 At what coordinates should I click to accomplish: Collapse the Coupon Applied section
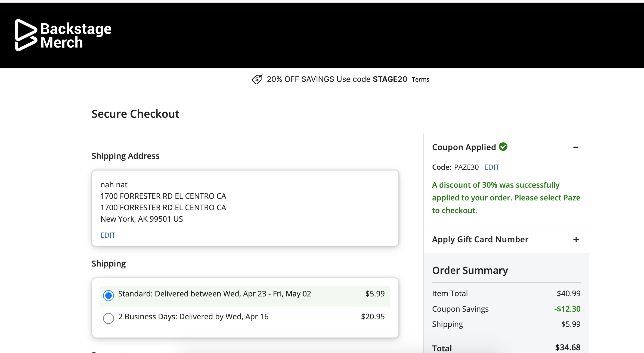click(575, 147)
